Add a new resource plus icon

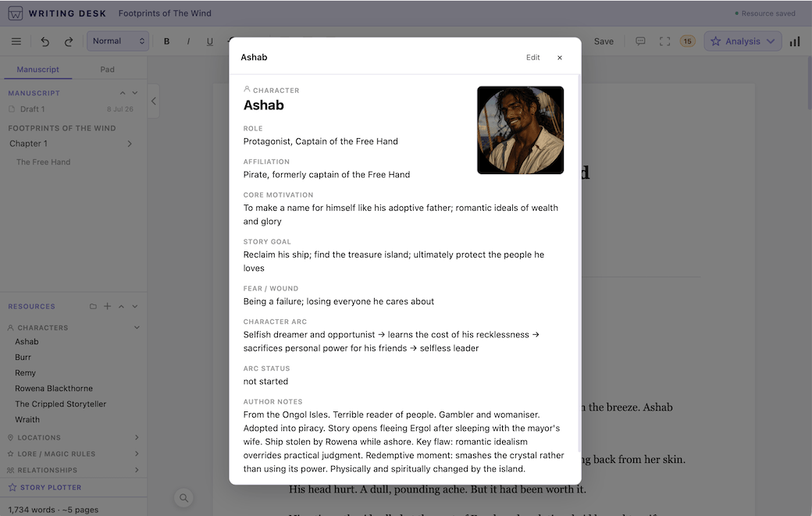click(x=107, y=306)
